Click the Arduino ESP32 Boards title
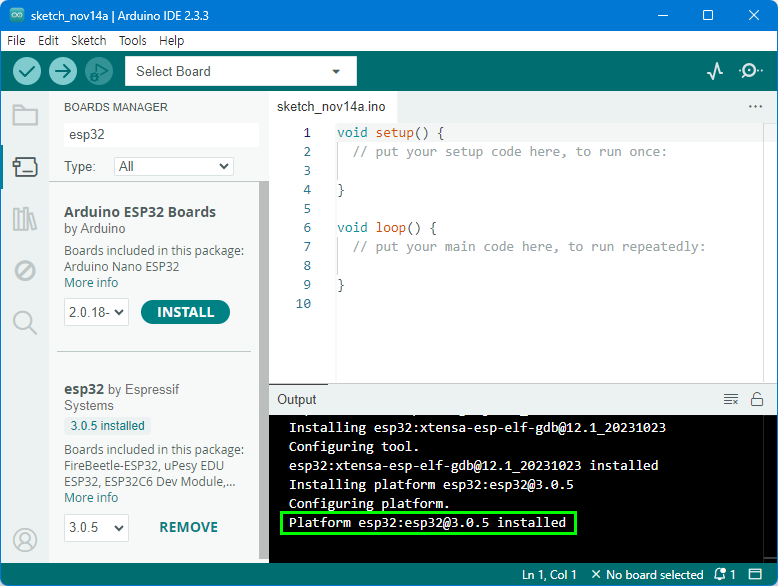The image size is (778, 586). [140, 212]
